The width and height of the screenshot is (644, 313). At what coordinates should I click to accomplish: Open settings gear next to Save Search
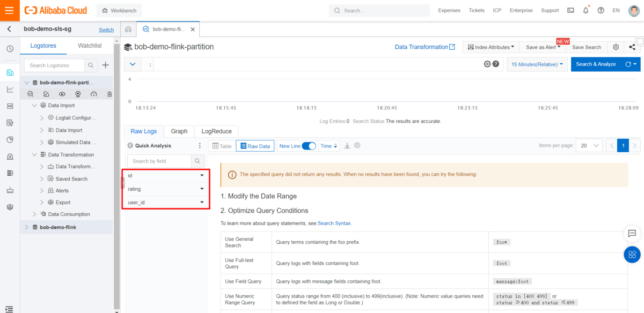click(x=616, y=47)
